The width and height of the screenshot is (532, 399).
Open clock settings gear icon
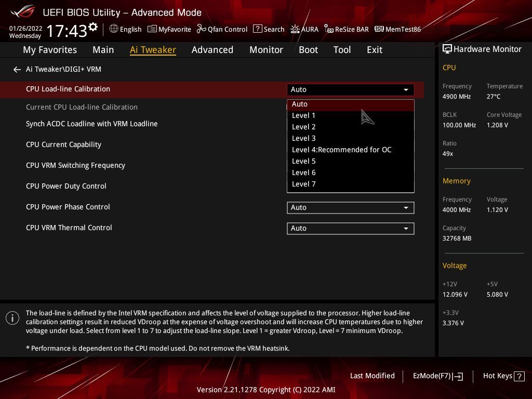pos(93,27)
